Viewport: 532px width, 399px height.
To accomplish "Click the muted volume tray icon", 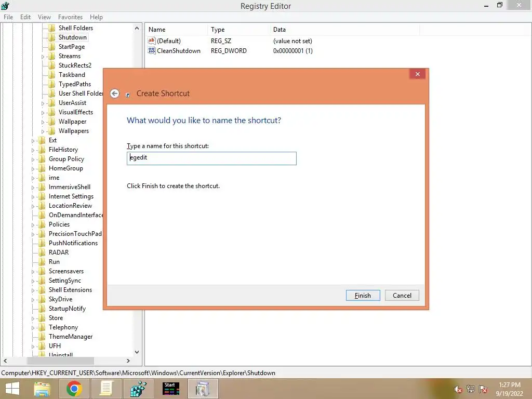I will click(x=458, y=390).
